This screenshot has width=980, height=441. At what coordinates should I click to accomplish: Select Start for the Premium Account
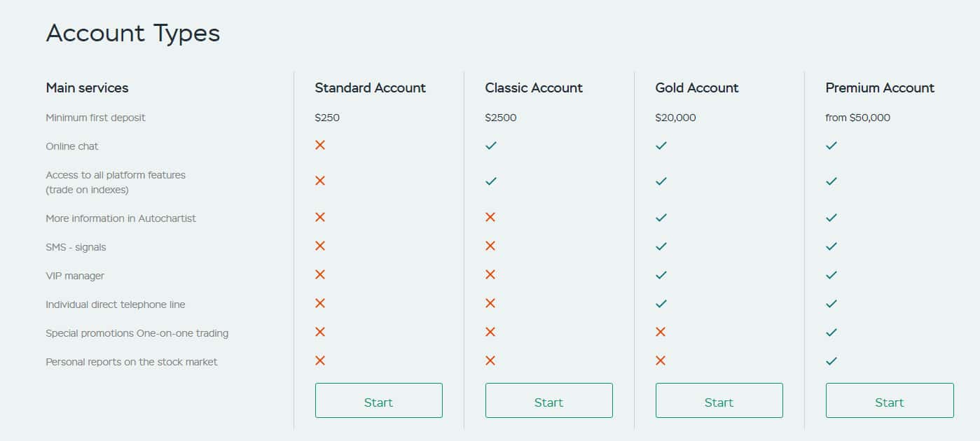coord(889,400)
